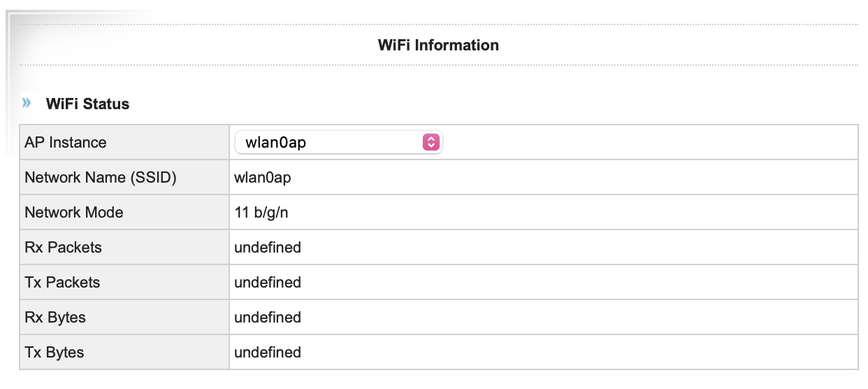The image size is (868, 389).
Task: Click the Rx Packets label cell
Action: click(x=63, y=248)
